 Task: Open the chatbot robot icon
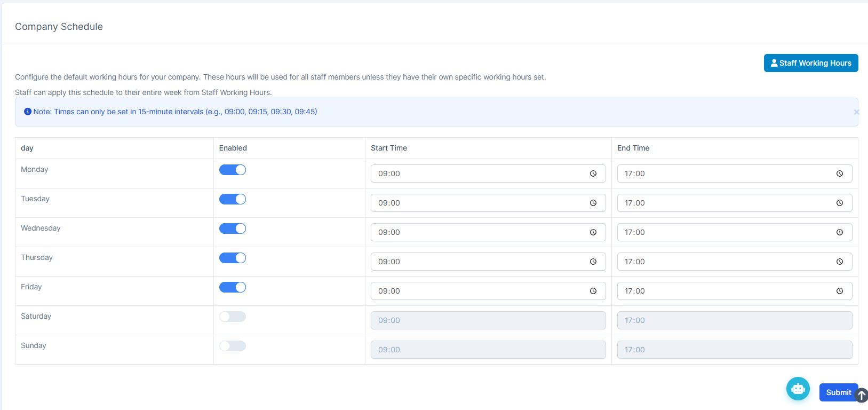pyautogui.click(x=798, y=389)
